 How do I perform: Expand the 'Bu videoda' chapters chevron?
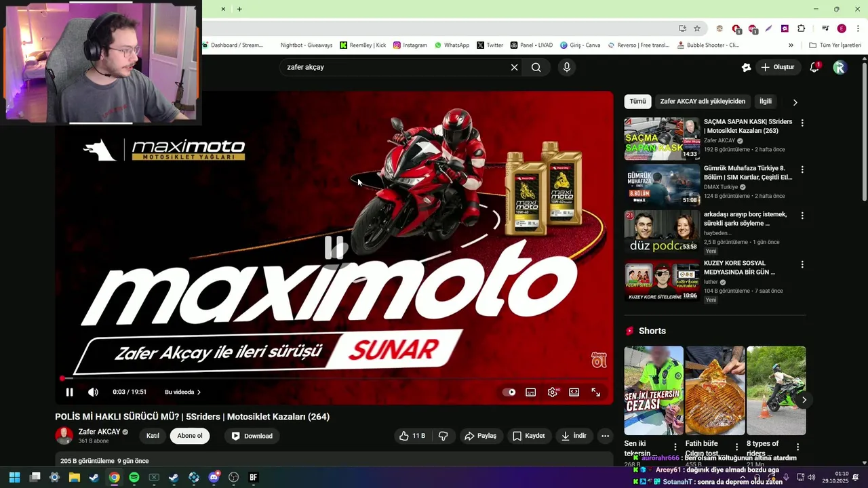point(199,392)
